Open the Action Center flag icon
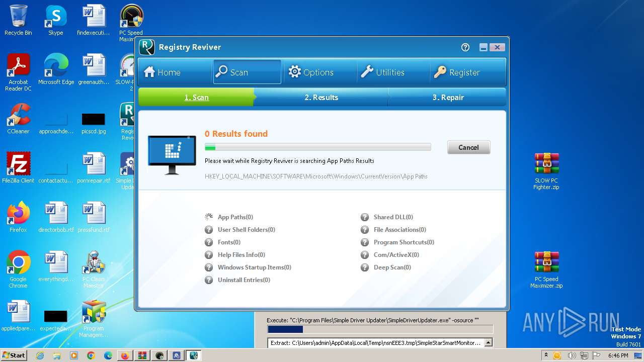 point(597,355)
